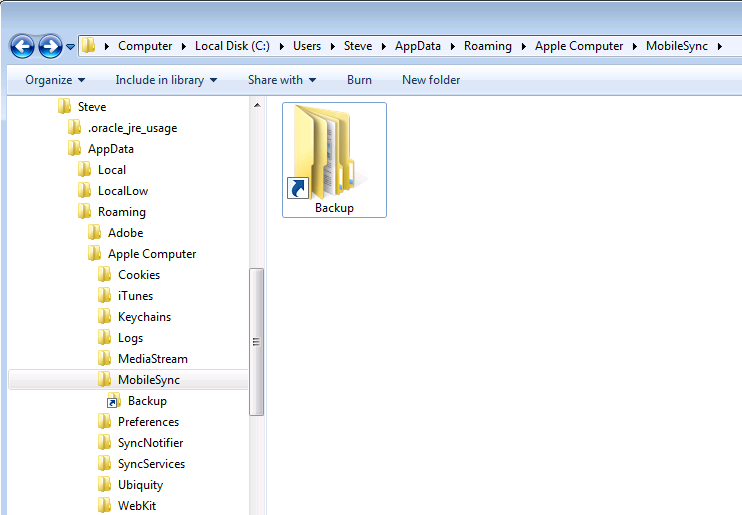The image size is (742, 515).
Task: Open the Include in library menu
Action: pyautogui.click(x=166, y=80)
